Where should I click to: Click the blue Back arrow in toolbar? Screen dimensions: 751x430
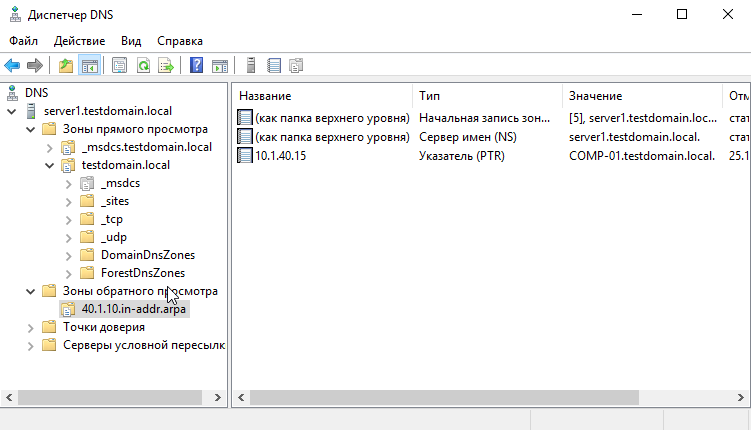pyautogui.click(x=12, y=66)
